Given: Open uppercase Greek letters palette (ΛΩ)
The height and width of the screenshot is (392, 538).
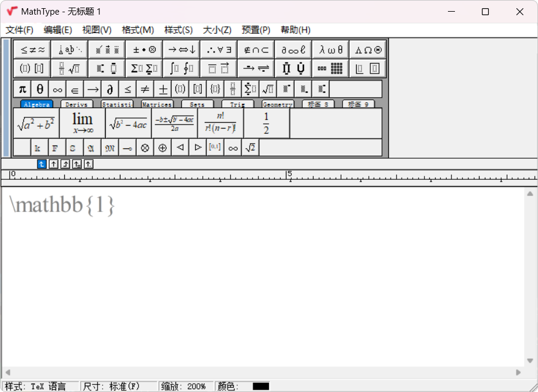Looking at the screenshot, I should pyautogui.click(x=368, y=50).
